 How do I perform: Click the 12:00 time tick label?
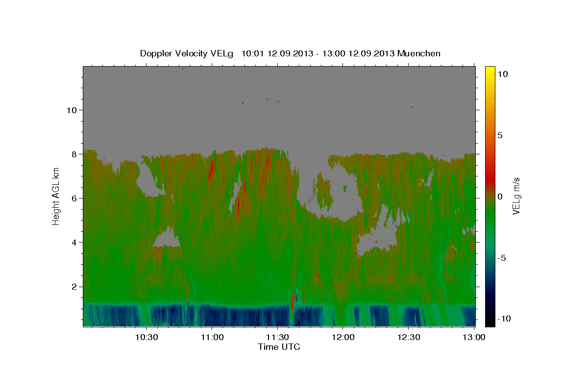point(343,337)
